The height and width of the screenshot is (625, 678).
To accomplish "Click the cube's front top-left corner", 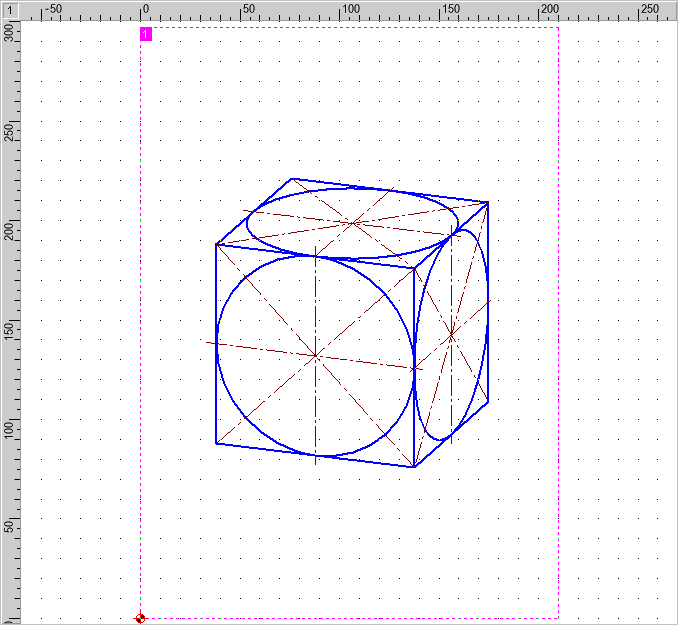I will (x=216, y=244).
